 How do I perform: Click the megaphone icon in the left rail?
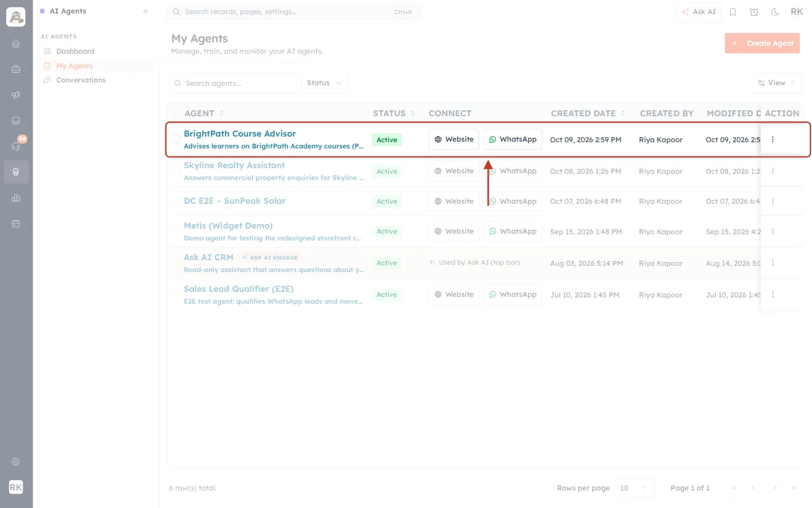[x=16, y=95]
